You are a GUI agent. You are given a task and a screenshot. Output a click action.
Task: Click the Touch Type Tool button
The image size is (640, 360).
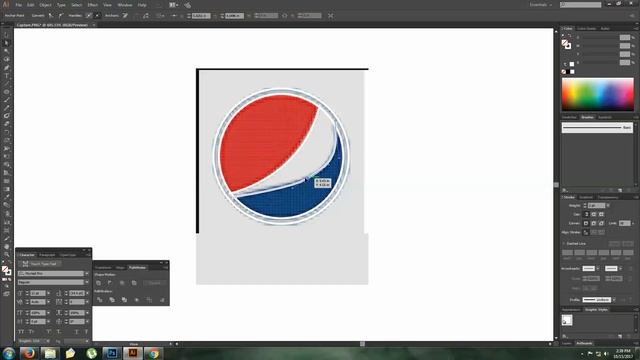(x=39, y=264)
